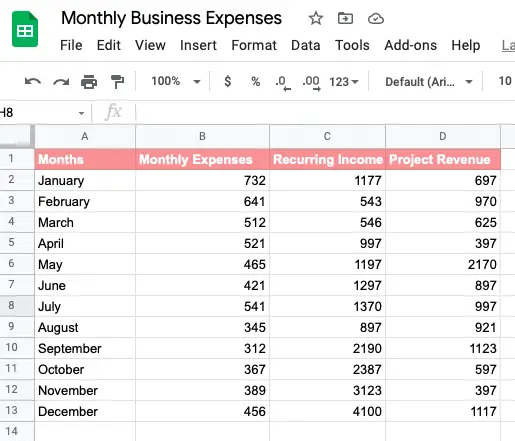Redo the last undone action
The width and height of the screenshot is (515, 441).
(x=61, y=81)
